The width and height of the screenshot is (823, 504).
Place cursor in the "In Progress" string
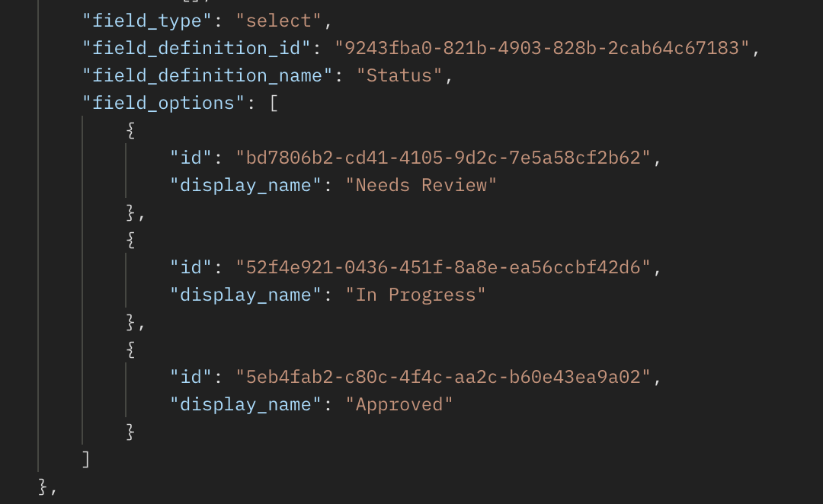[x=421, y=295]
